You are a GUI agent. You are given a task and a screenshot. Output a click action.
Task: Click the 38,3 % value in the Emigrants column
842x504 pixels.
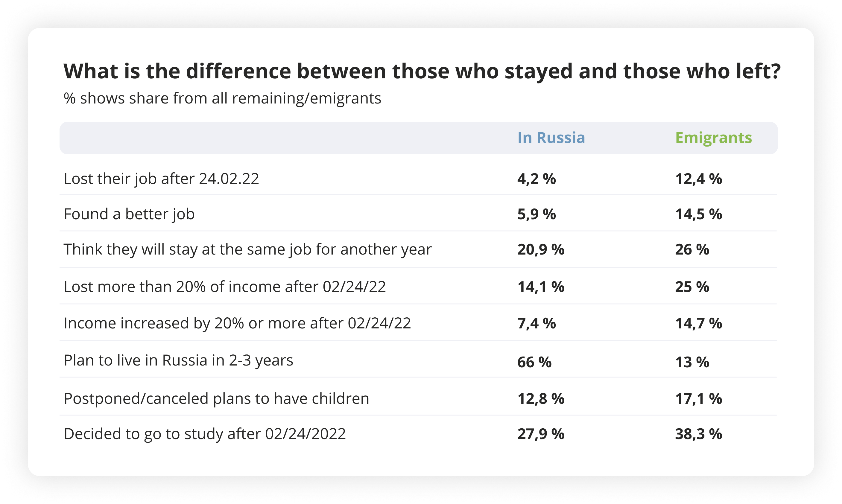698,434
